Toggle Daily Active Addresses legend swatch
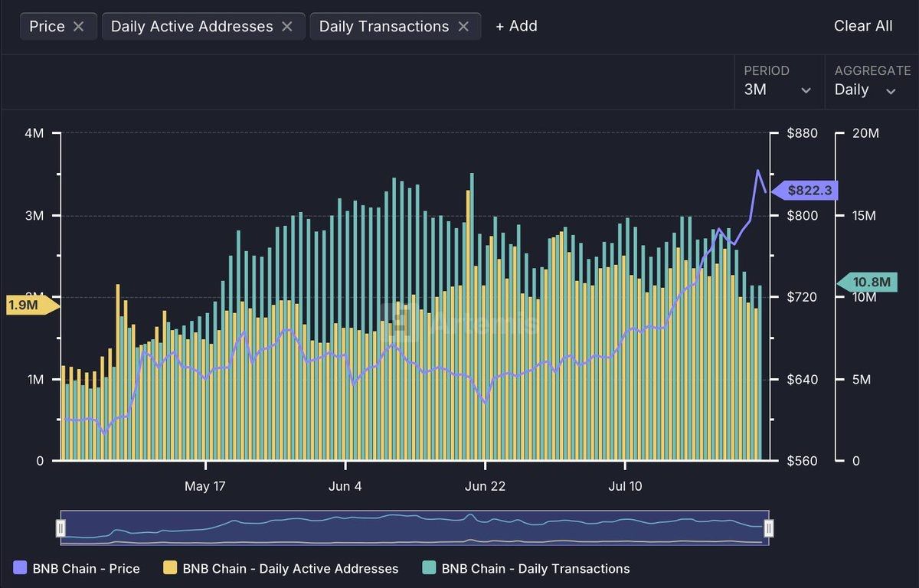The image size is (919, 588). [x=170, y=568]
